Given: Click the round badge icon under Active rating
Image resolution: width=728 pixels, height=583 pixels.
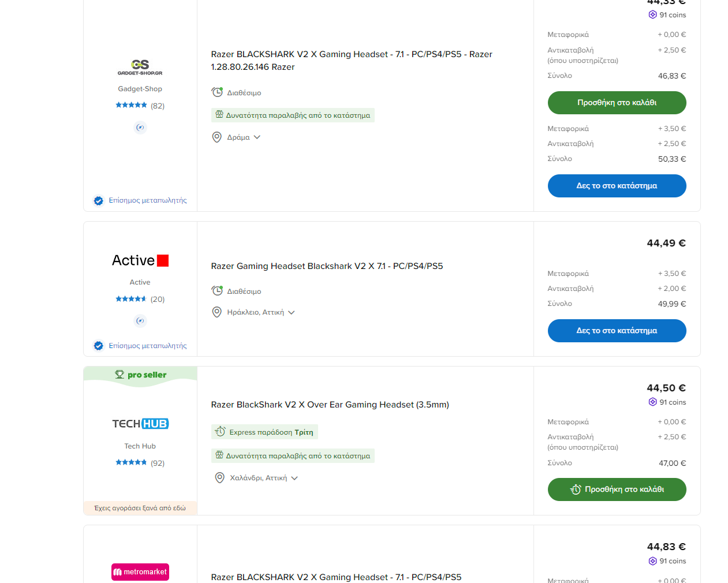Looking at the screenshot, I should tap(140, 321).
